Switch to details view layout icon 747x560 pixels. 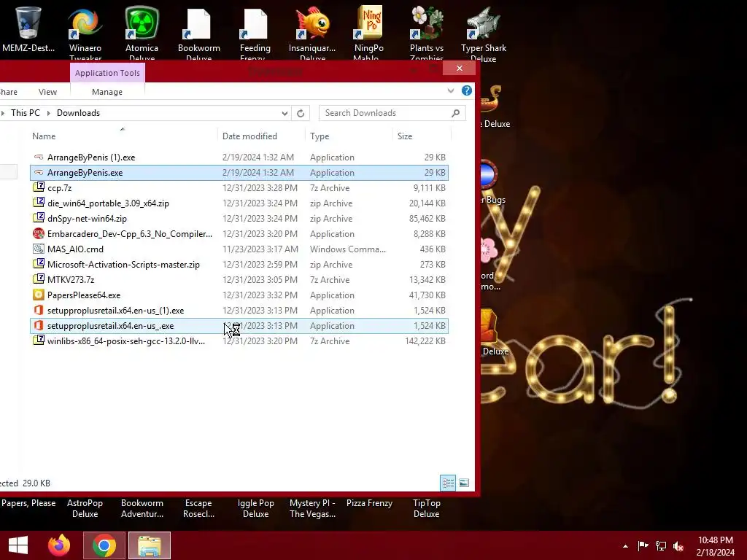tap(448, 483)
